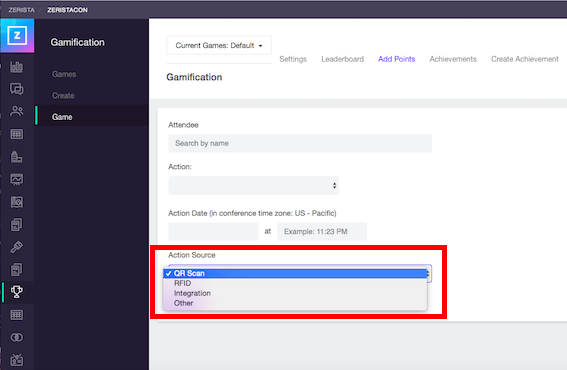
Task: Open the overlapping circles sidebar icon
Action: 17,337
